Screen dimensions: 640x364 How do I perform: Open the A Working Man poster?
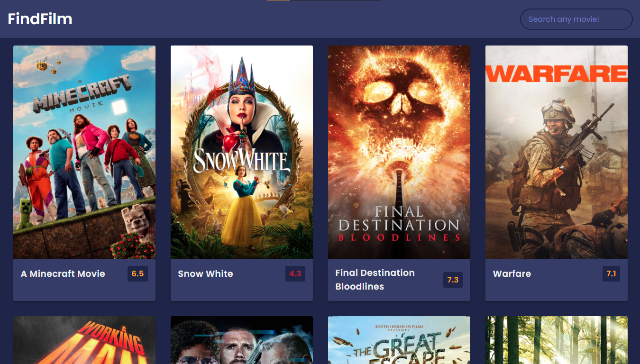coord(84,340)
